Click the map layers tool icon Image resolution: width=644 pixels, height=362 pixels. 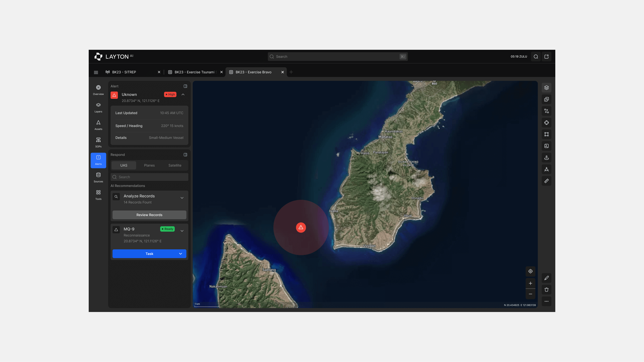point(546,88)
